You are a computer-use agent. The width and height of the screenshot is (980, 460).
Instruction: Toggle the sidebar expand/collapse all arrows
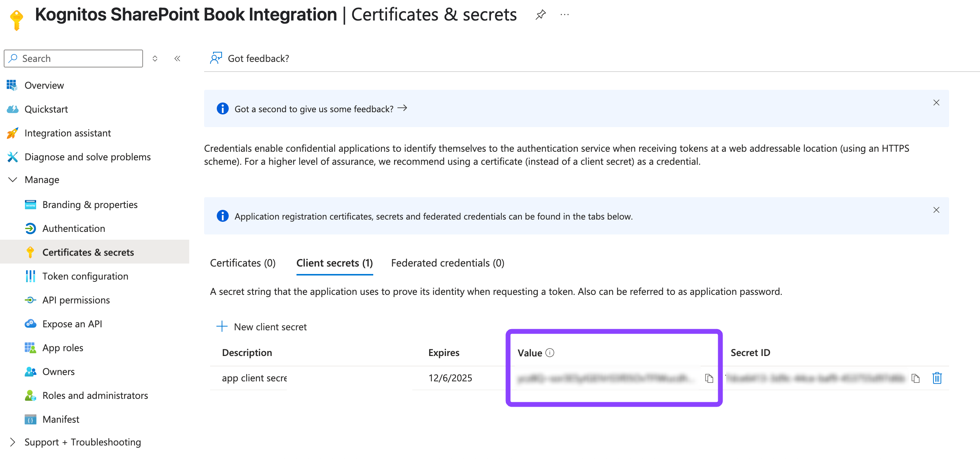coord(155,58)
